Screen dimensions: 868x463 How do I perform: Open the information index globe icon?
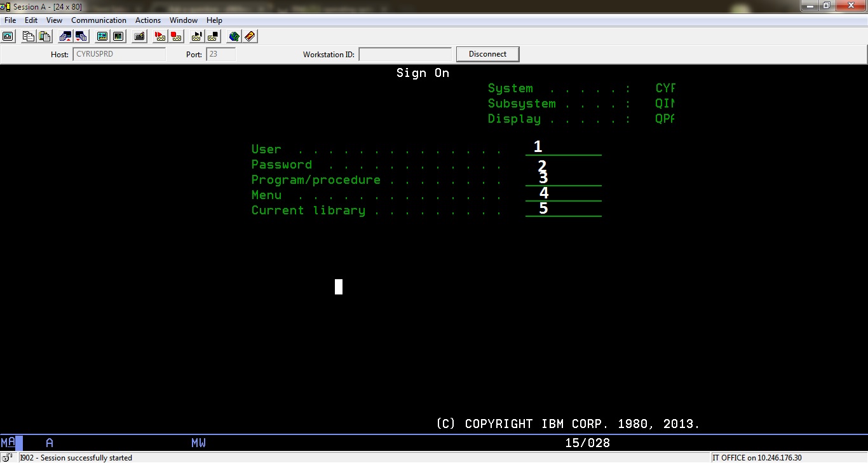tap(234, 36)
